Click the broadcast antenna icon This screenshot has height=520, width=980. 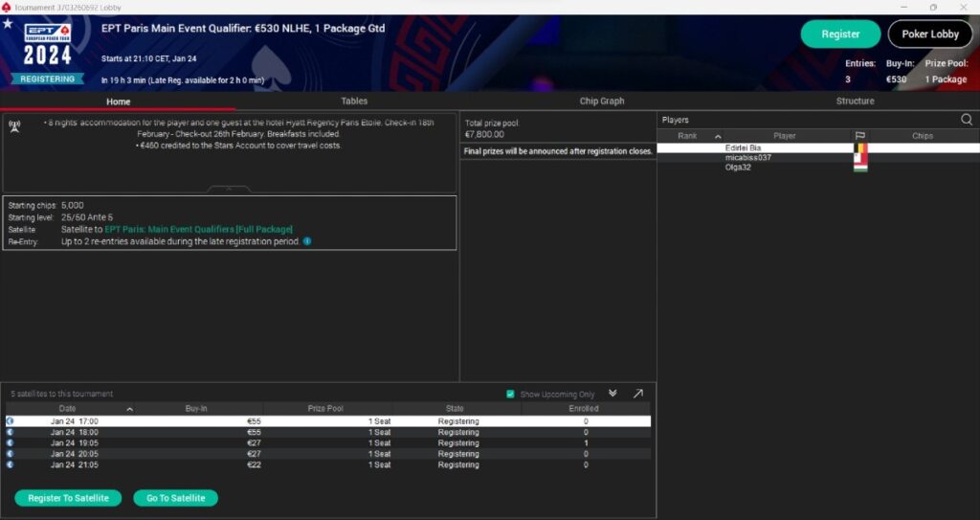14,125
